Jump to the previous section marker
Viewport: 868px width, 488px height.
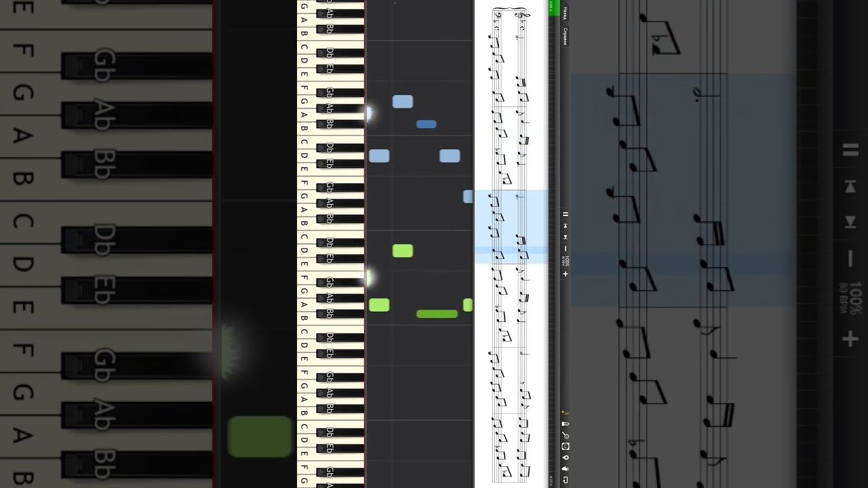(566, 226)
